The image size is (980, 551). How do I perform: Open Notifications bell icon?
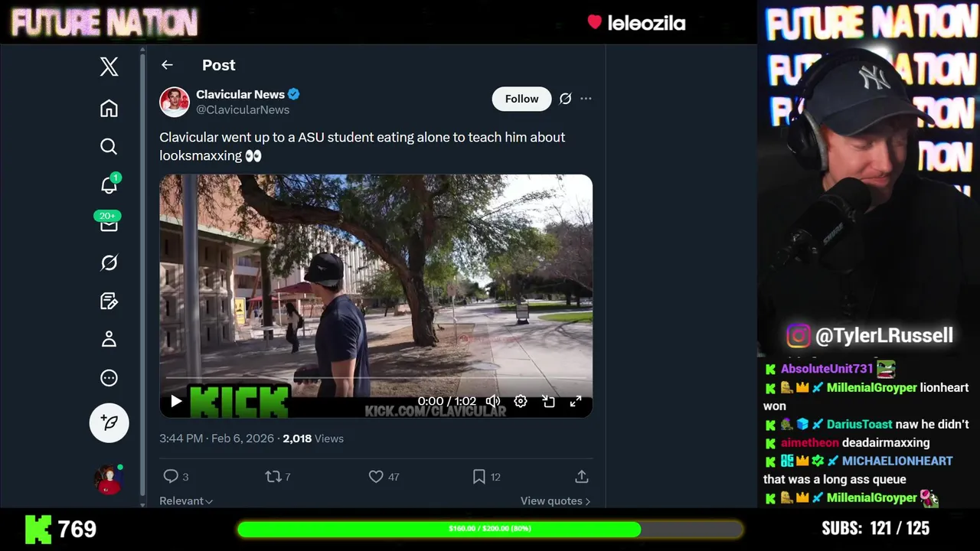(x=109, y=184)
